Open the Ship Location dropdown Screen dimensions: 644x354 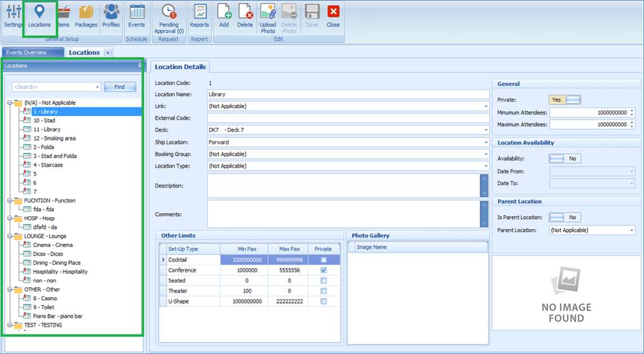click(x=486, y=142)
